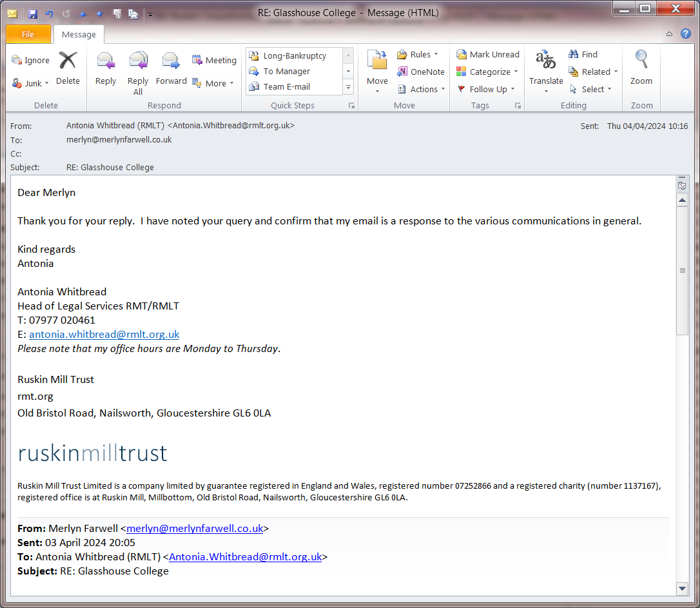Go to previous item with up arrow

(83, 14)
